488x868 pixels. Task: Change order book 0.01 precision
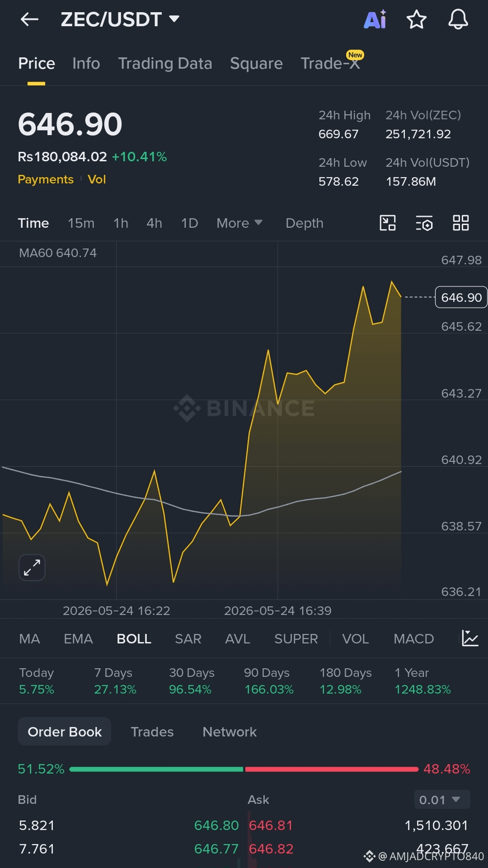[442, 799]
